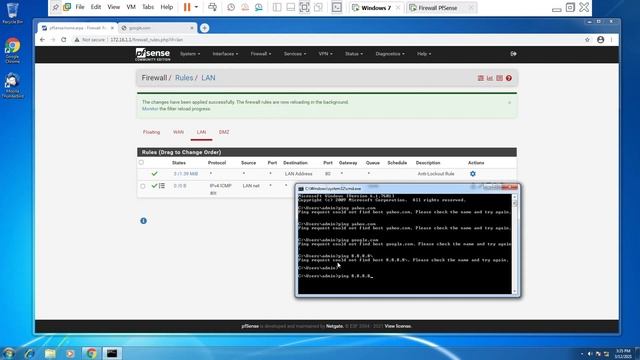The image size is (640, 360).
Task: Toggle the VMware thumbnail bar icon
Action: [291, 7]
